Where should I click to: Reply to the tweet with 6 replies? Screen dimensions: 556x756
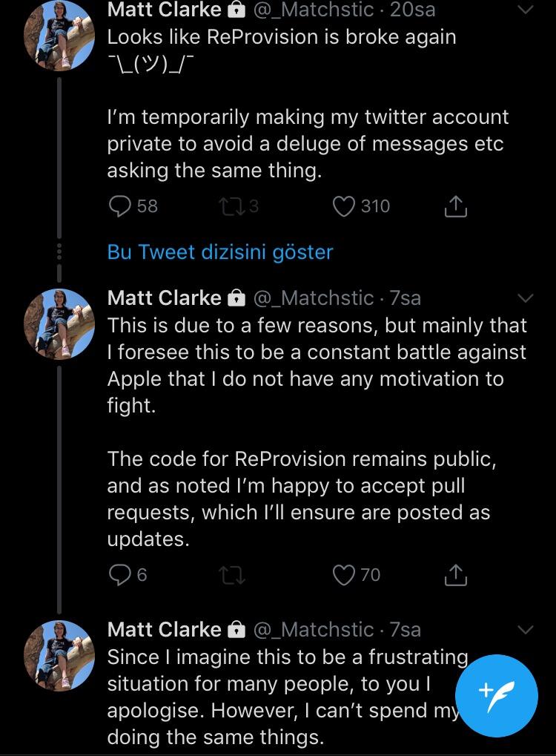click(121, 574)
